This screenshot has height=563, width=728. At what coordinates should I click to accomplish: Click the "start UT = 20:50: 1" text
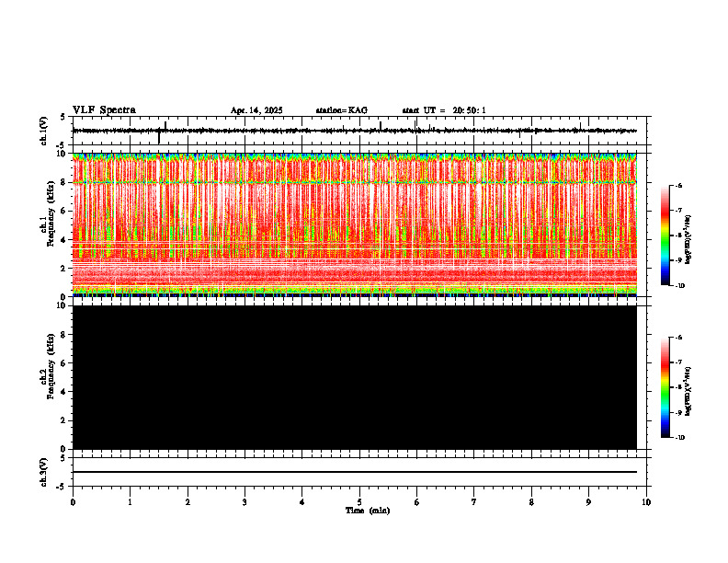444,110
